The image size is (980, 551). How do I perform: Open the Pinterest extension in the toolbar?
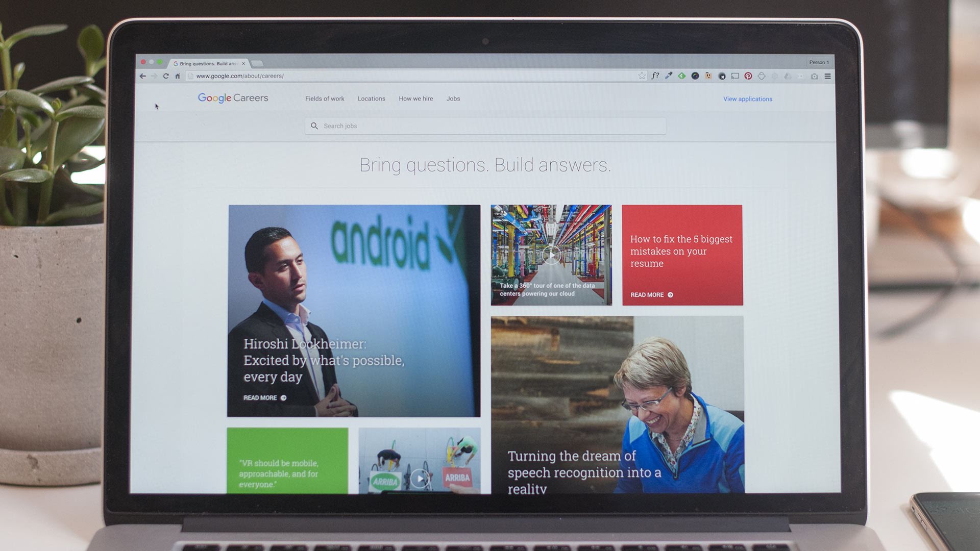pos(748,76)
